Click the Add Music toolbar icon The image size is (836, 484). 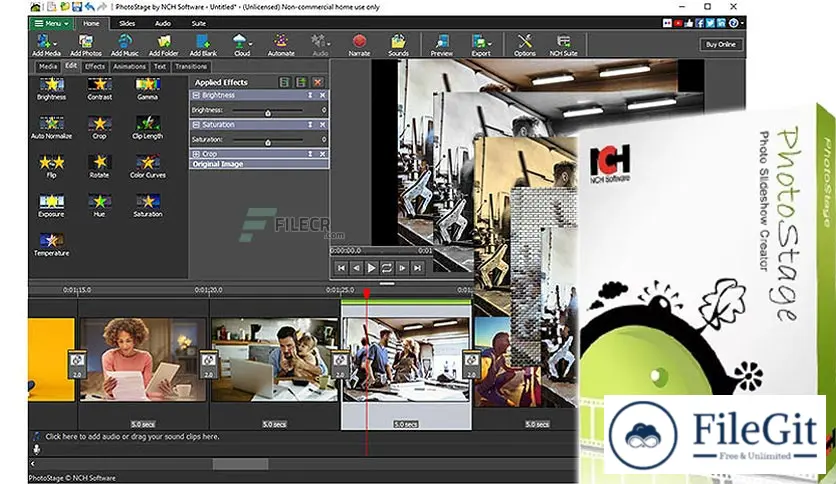click(x=125, y=42)
